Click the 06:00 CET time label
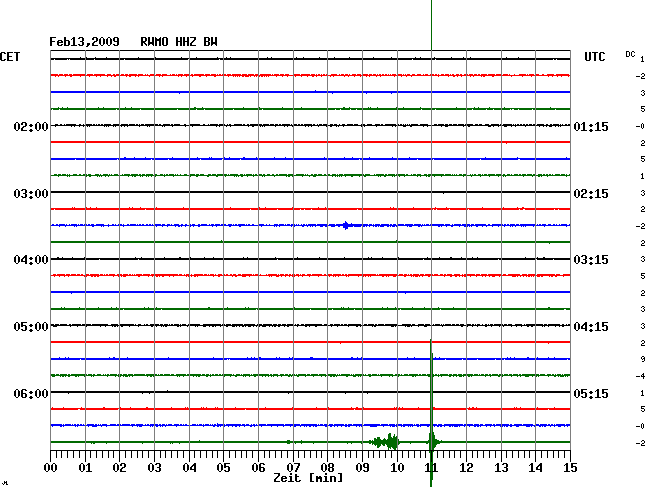 [31, 393]
